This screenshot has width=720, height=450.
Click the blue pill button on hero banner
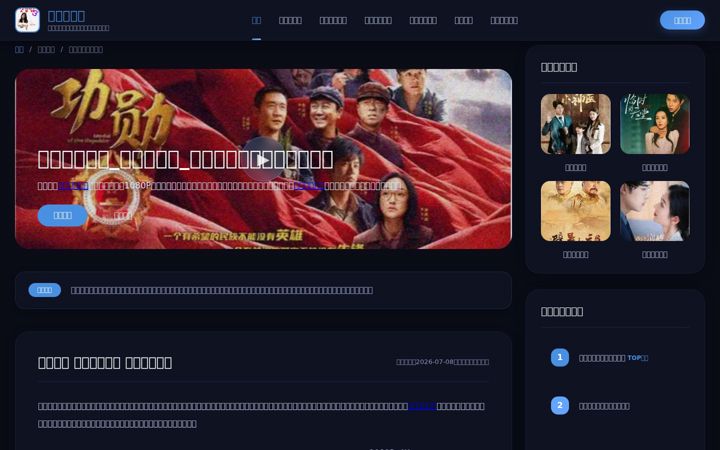click(x=62, y=215)
